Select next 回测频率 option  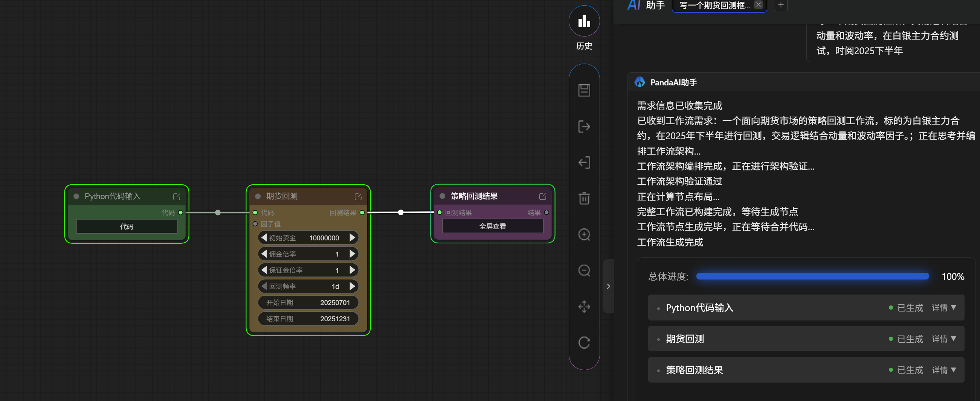coord(352,286)
